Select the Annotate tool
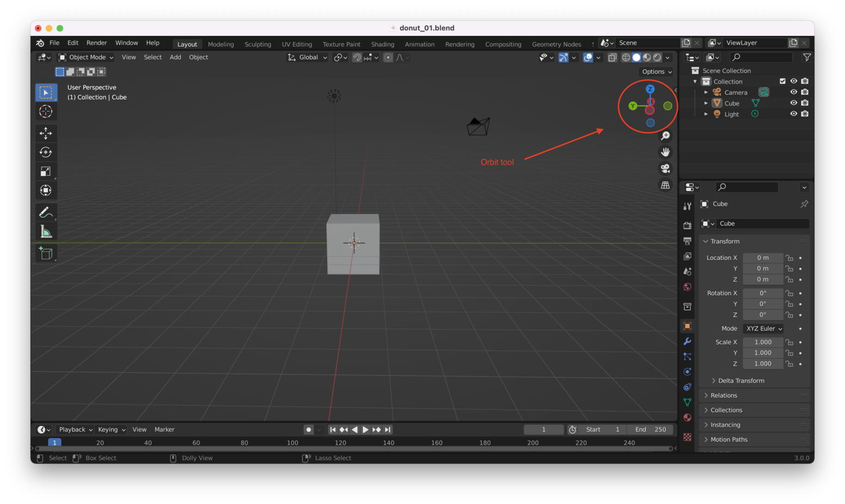The width and height of the screenshot is (845, 504). (46, 212)
